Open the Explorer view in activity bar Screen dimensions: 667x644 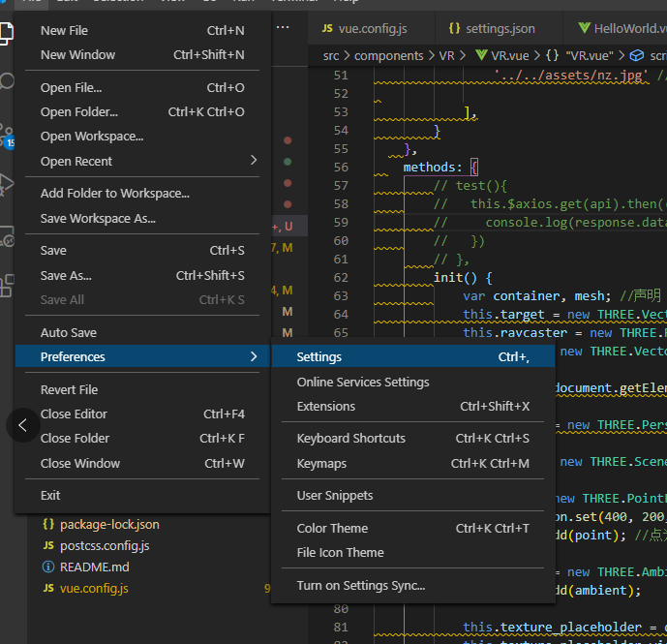click(x=7, y=33)
